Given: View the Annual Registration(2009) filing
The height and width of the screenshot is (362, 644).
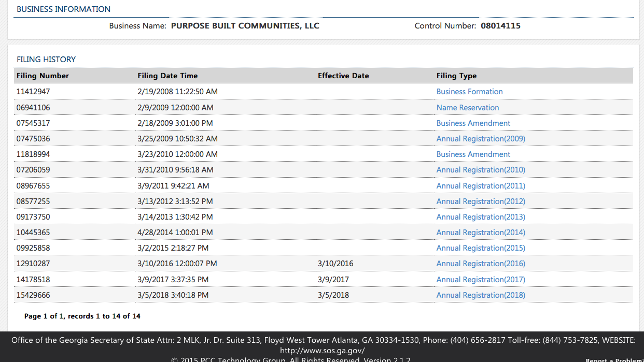Looking at the screenshot, I should point(480,139).
